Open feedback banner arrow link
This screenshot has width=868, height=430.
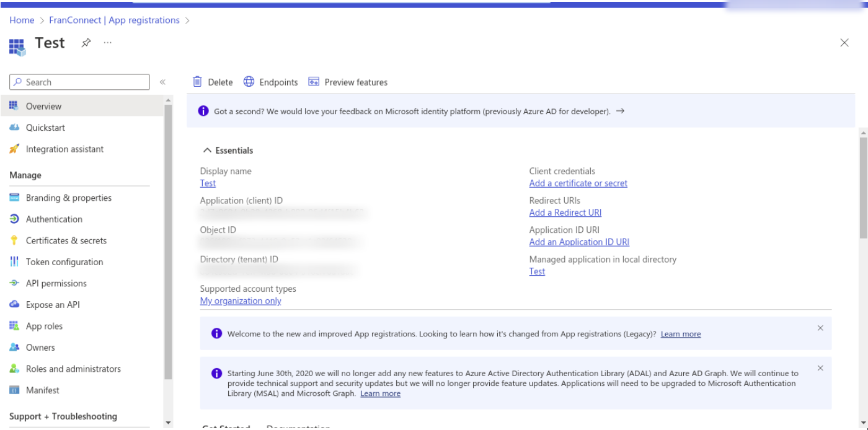point(620,111)
